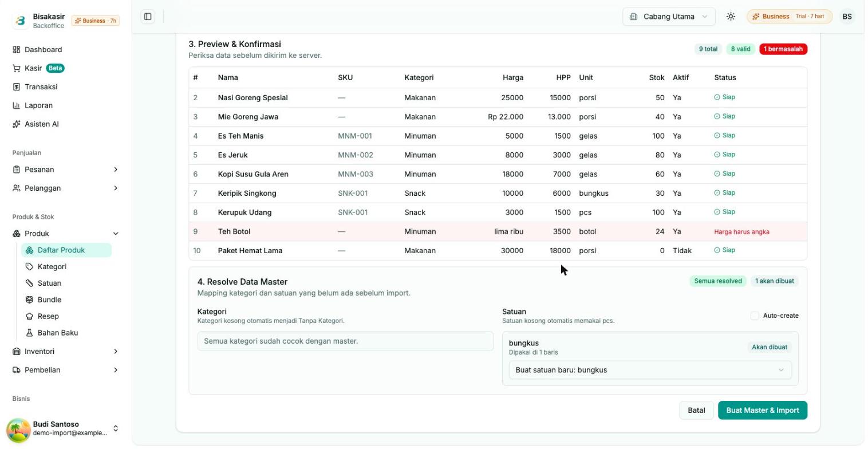Viewport: 868px width, 449px height.
Task: Open the BS user avatar menu
Action: [847, 17]
